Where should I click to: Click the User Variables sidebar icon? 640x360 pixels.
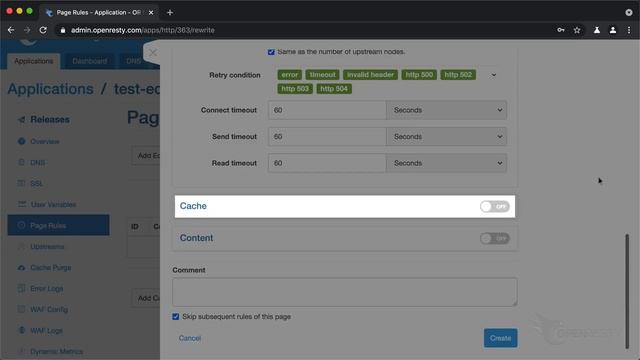tap(22, 204)
